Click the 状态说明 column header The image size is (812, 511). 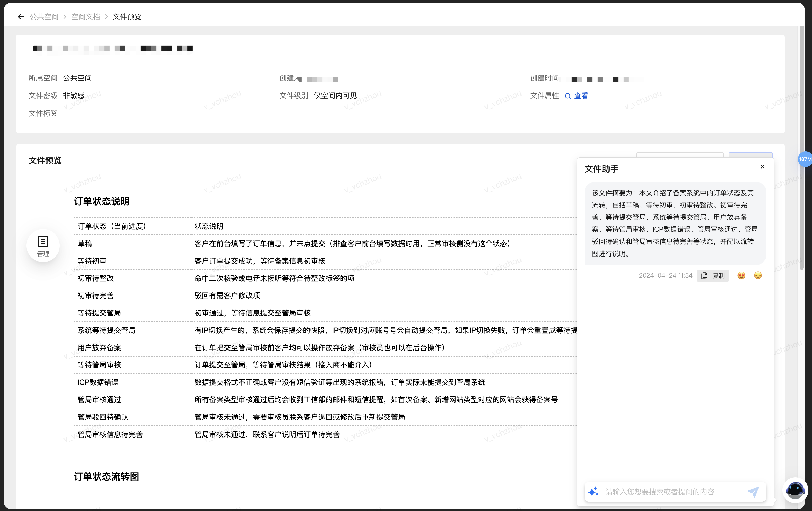(x=384, y=226)
